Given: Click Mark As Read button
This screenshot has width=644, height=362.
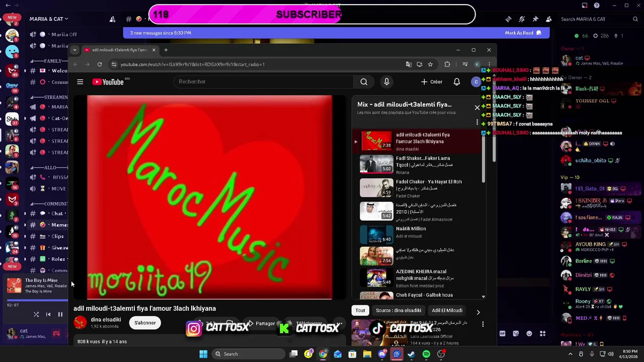Looking at the screenshot, I should (523, 33).
